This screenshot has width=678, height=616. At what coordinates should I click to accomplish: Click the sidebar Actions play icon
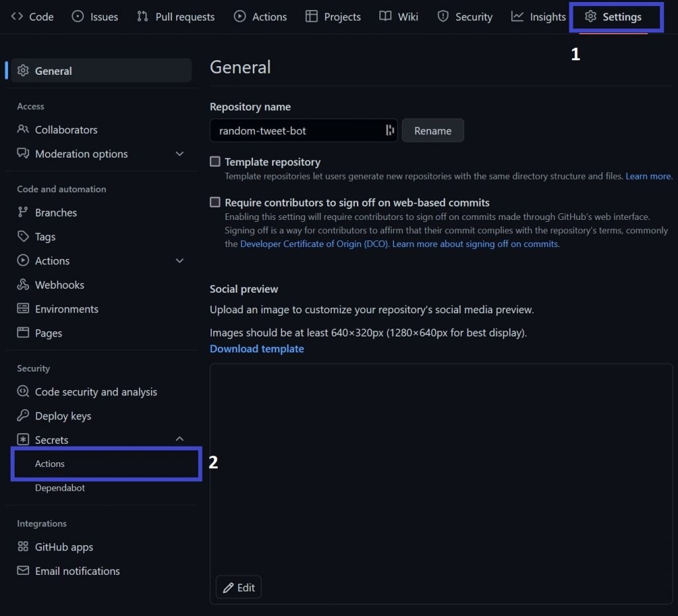[x=23, y=260]
